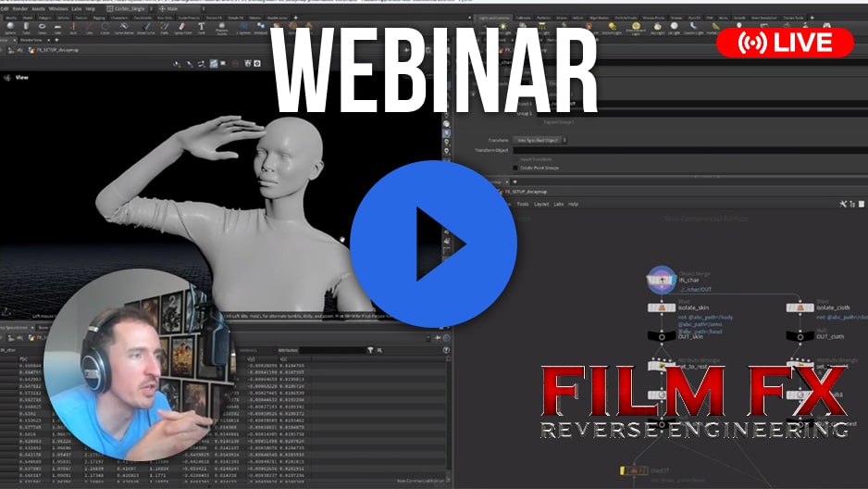The height and width of the screenshot is (489, 868).
Task: Select the Sphere shelf tool
Action: click(10, 28)
